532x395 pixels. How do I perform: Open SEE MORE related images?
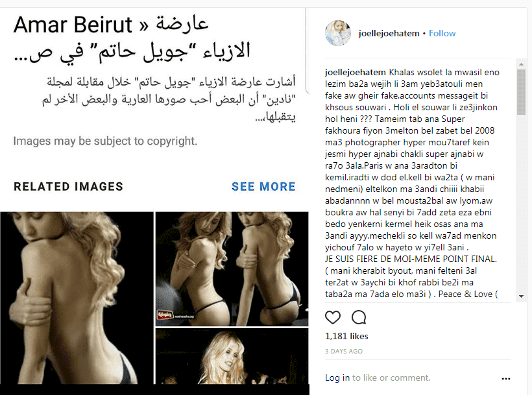pyautogui.click(x=263, y=187)
